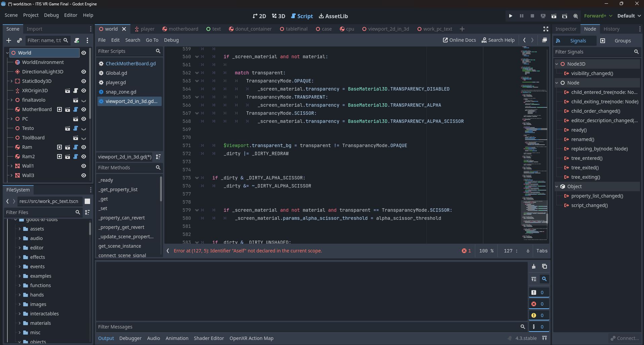Toggle visibility of the World node

click(84, 53)
